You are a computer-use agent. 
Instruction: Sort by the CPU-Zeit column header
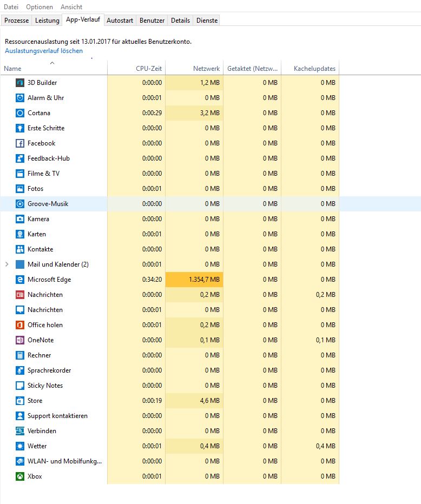coord(136,68)
